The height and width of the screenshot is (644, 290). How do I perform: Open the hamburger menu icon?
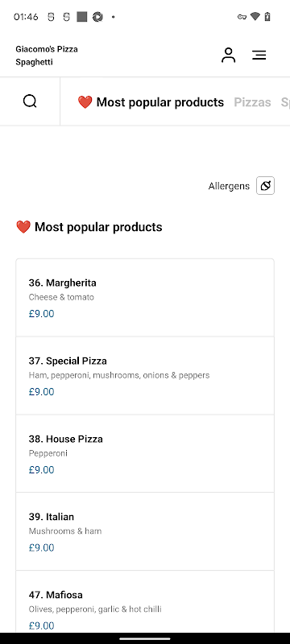(259, 56)
